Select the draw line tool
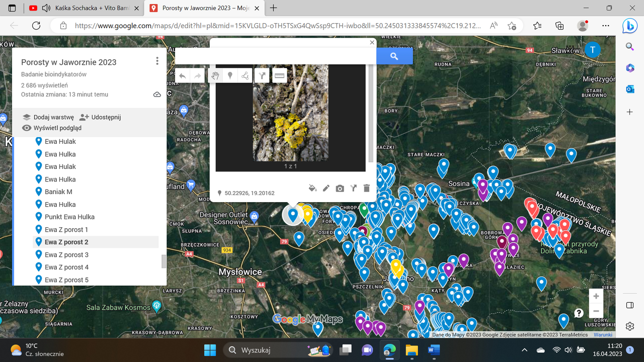 tap(245, 76)
